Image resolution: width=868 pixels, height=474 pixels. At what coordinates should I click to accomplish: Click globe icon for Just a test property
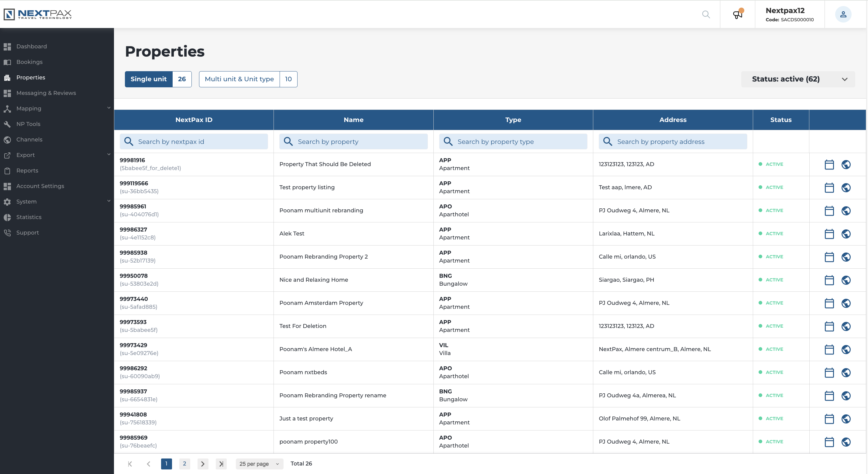click(846, 419)
